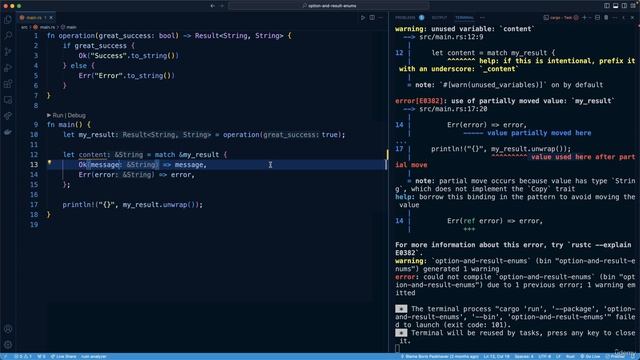
Task: Open the Customize Layout icon
Action: point(633,6)
